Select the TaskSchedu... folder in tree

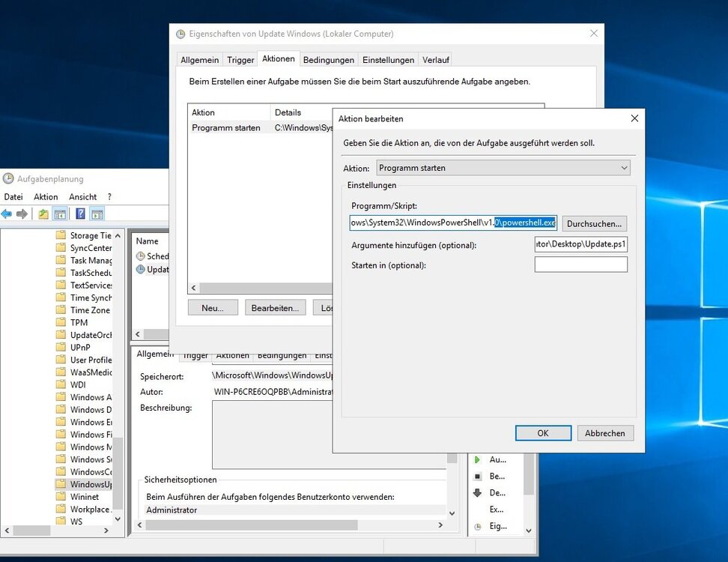click(x=90, y=273)
